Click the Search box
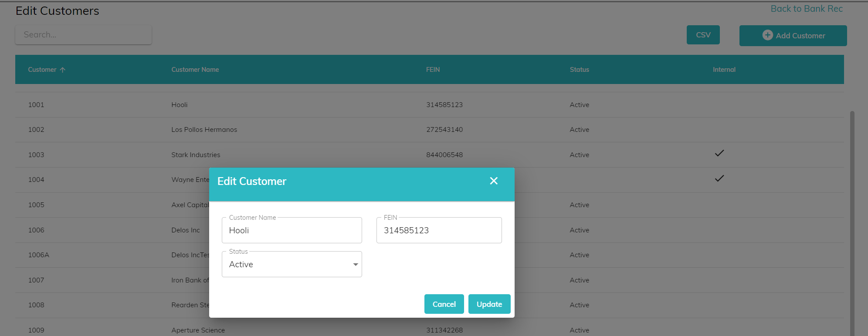Image resolution: width=868 pixels, height=336 pixels. (x=83, y=35)
